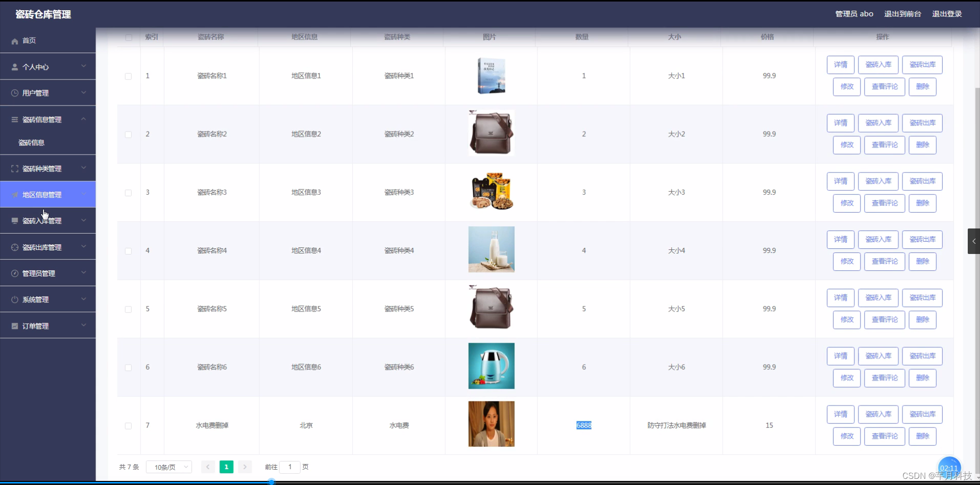The image size is (980, 485).
Task: Click the power icon next to 系统管理
Action: [14, 299]
